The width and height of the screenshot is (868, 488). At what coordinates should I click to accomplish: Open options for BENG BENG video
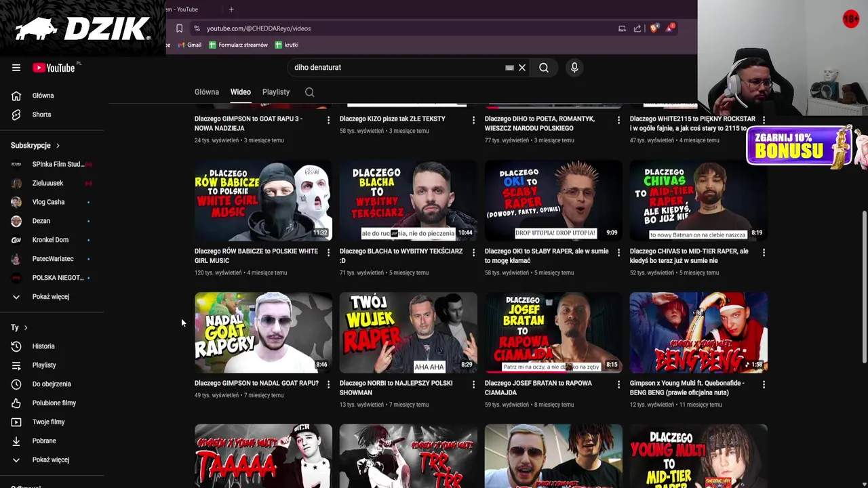coord(764,384)
